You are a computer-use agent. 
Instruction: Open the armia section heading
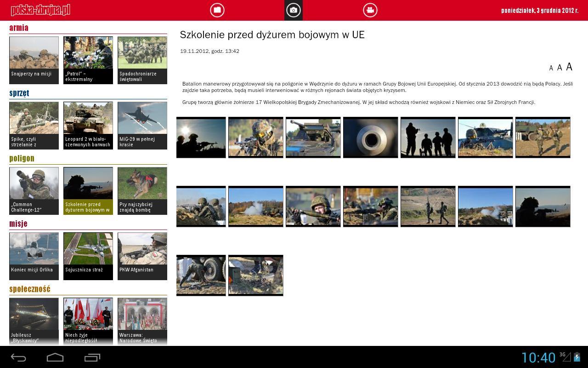point(19,28)
